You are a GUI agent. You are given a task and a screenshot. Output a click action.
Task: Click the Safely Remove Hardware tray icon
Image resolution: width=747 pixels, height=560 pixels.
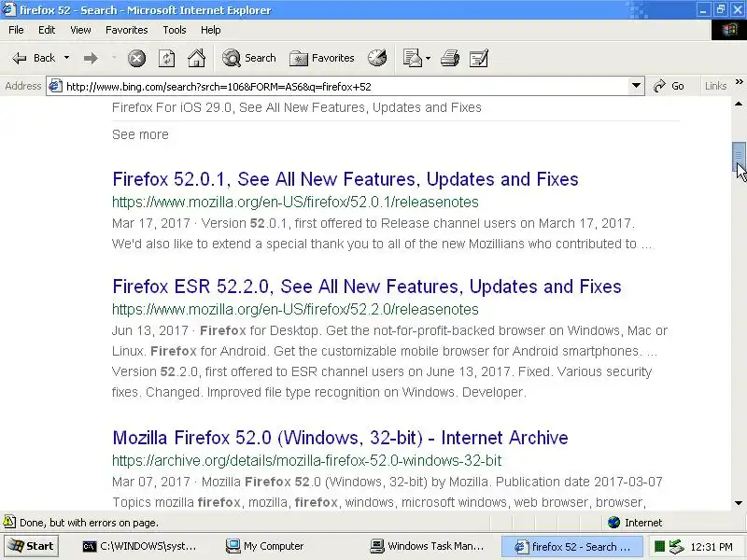(x=676, y=547)
